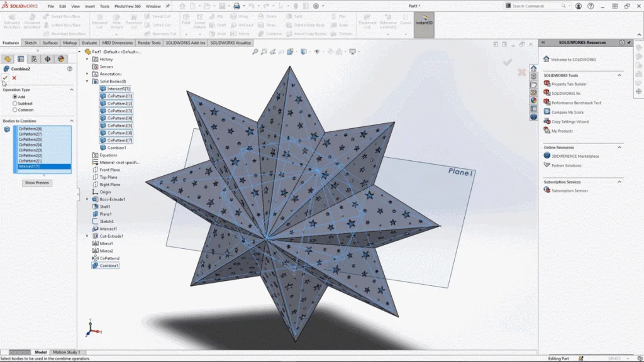Select the Combine1 feature at tree bottom
This screenshot has width=644, height=362.
[106, 266]
